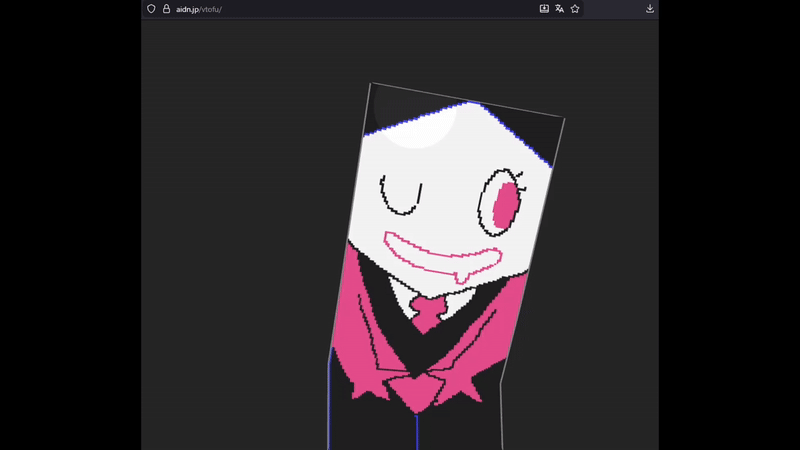Viewport: 800px width, 450px height.
Task: View site security via the padlock icon
Action: point(166,9)
